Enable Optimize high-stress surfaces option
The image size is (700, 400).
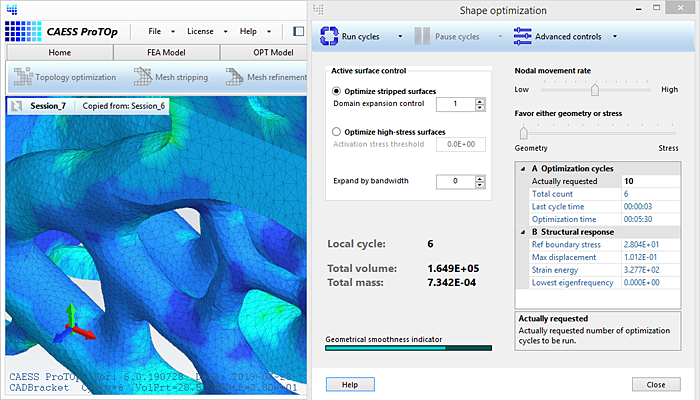tap(336, 131)
